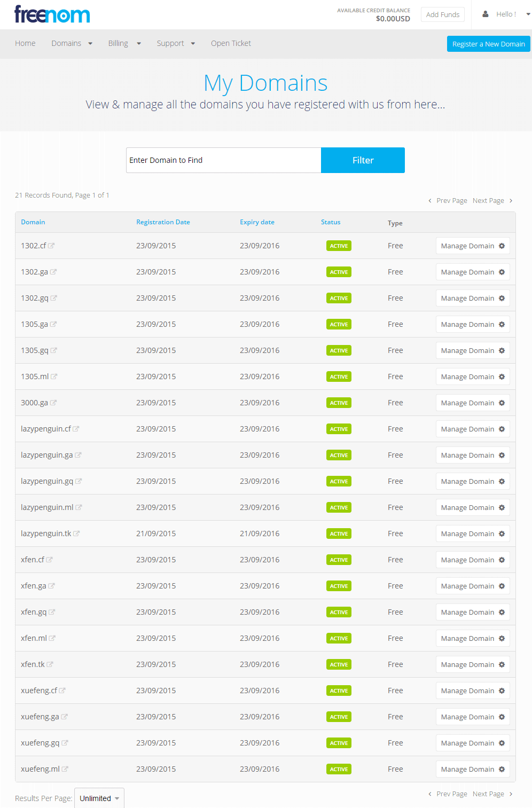Click Manage Domain for xfen.tk
Image resolution: width=532 pixels, height=808 pixels.
click(473, 664)
